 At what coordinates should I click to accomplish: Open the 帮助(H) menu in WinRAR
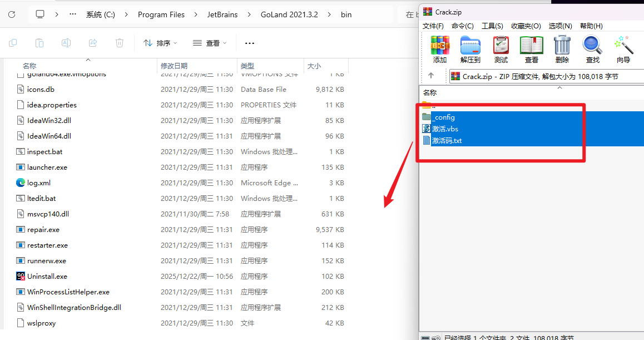[591, 26]
